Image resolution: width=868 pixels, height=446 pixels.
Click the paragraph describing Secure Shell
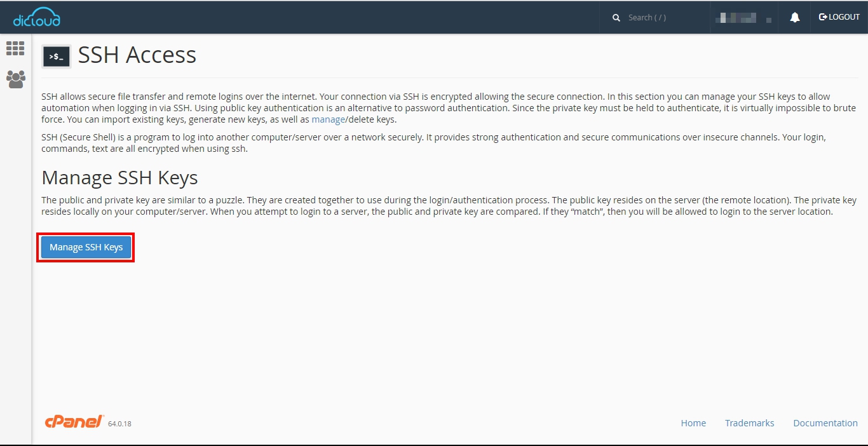[x=433, y=143]
